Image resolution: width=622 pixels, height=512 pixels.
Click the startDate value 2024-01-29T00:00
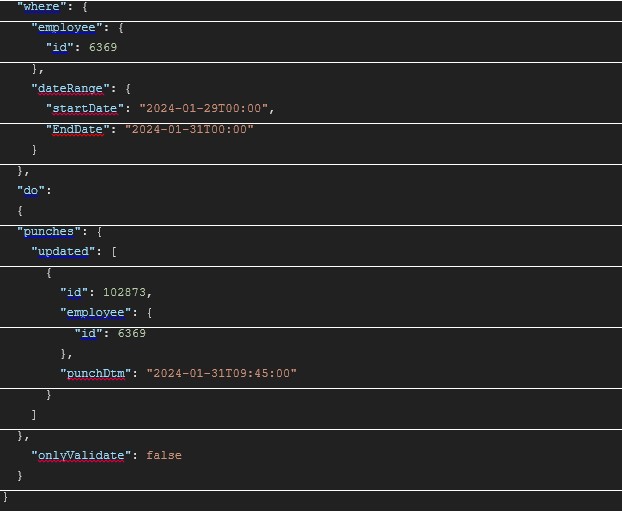(x=206, y=108)
